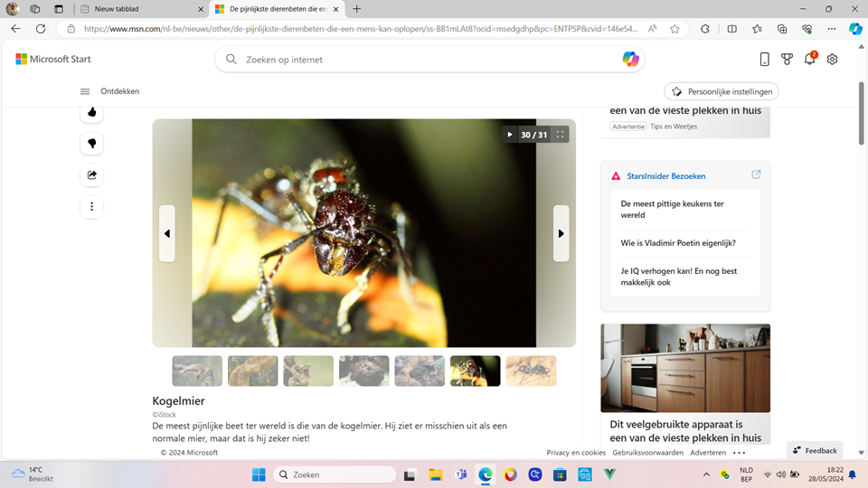868x488 pixels.
Task: Go to the next slide arrow
Action: [561, 233]
